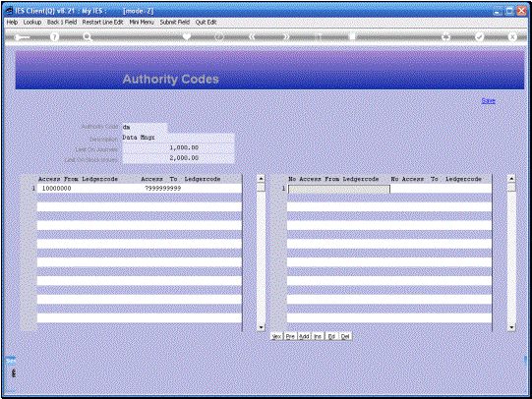The image size is (532, 399).
Task: Open the Lookup menu
Action: coord(32,22)
